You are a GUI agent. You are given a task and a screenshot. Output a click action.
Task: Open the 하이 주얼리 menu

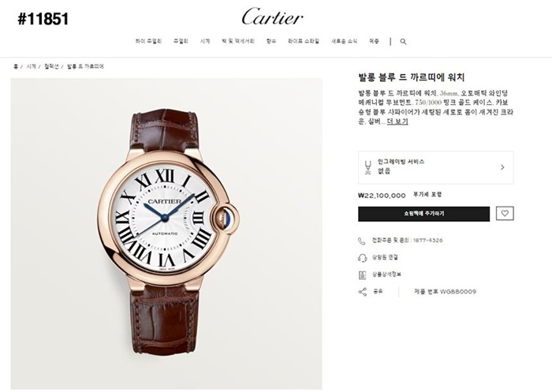[x=148, y=41]
